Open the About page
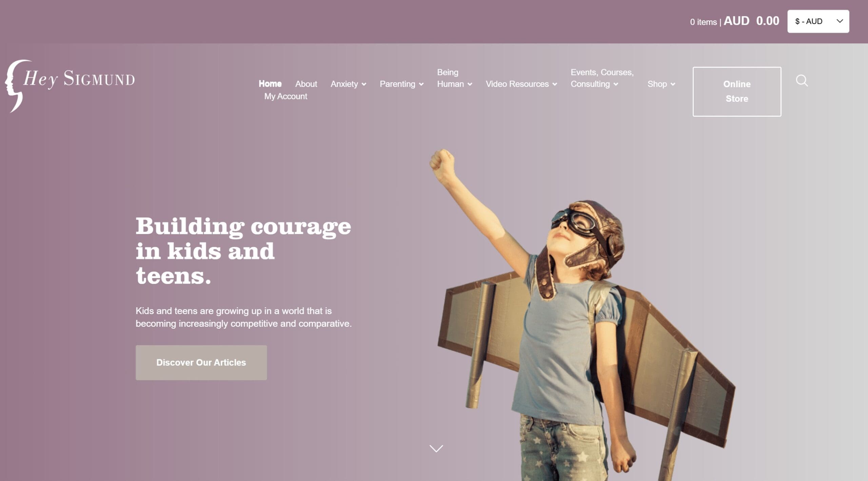The width and height of the screenshot is (868, 481). pos(306,84)
